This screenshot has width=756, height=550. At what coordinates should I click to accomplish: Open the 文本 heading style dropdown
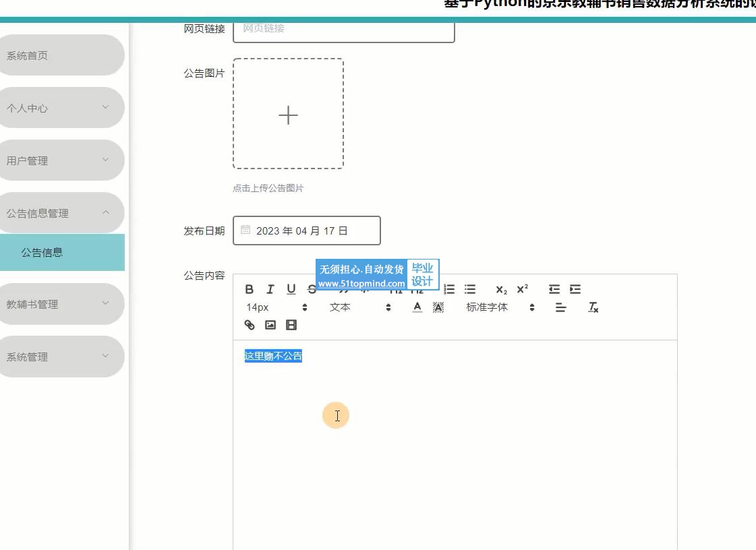point(359,307)
